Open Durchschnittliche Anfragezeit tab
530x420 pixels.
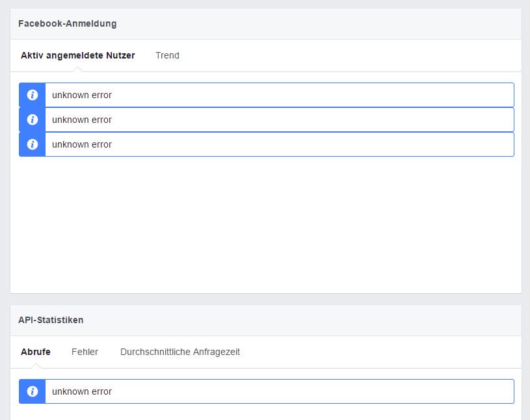pos(180,352)
